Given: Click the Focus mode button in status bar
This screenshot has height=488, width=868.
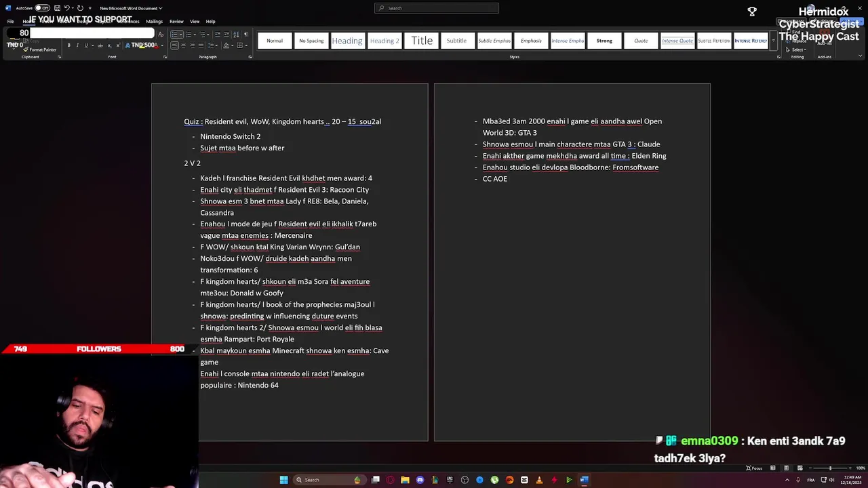Looking at the screenshot, I should (754, 468).
